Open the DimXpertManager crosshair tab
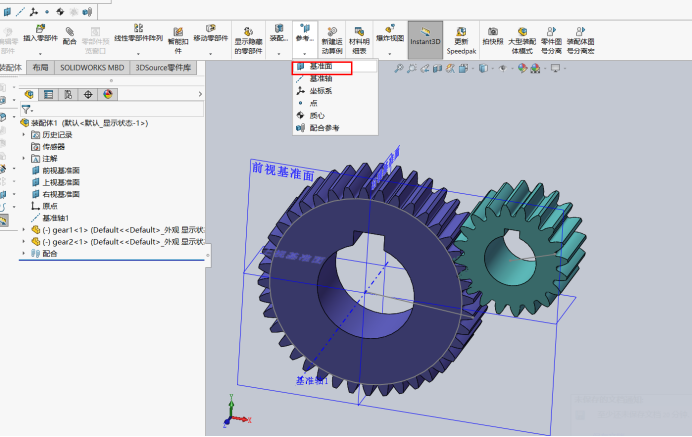692x437 pixels. pos(88,94)
